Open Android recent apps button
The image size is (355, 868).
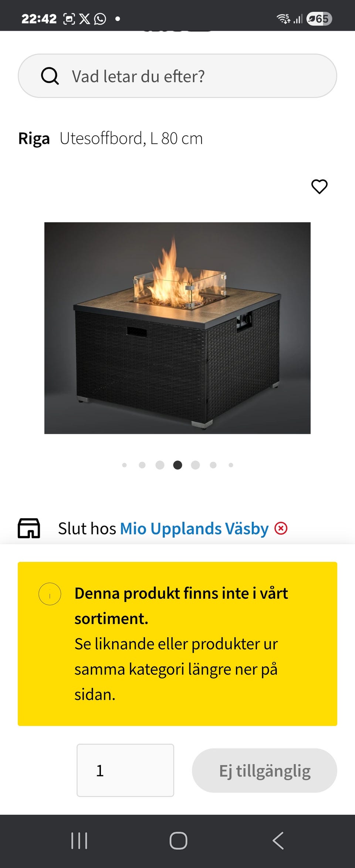tap(79, 841)
